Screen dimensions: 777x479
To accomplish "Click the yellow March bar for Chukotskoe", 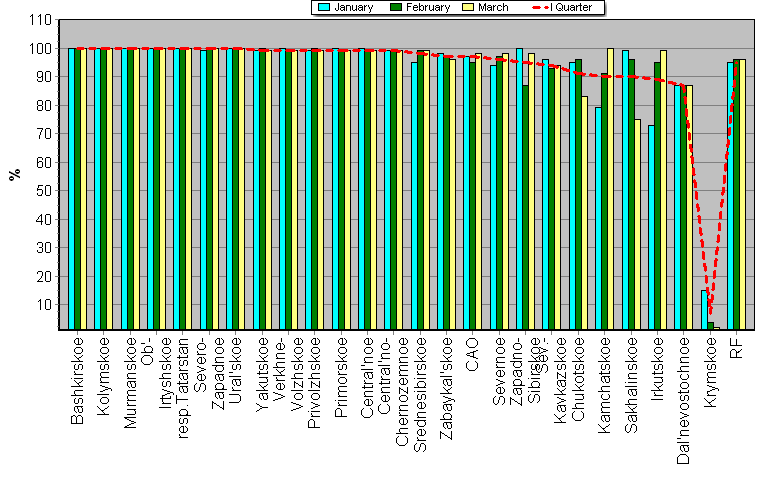I will [585, 213].
